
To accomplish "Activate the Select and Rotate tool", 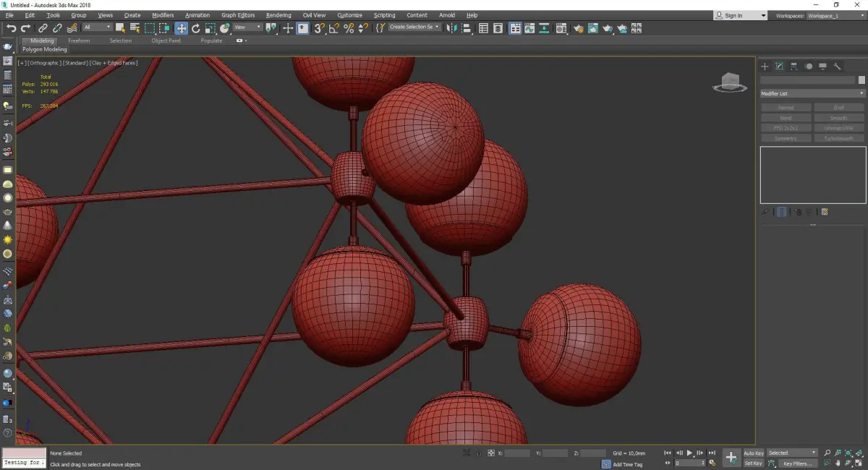I will pos(195,28).
